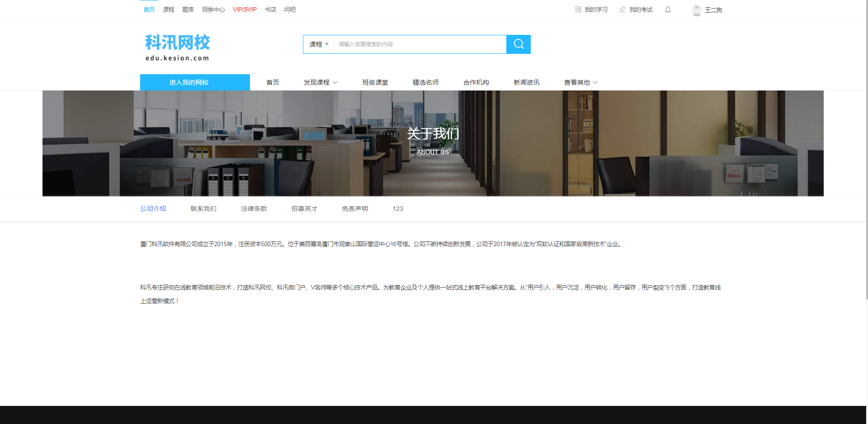Switch to 123 tab
The height and width of the screenshot is (424, 868).
tap(398, 209)
